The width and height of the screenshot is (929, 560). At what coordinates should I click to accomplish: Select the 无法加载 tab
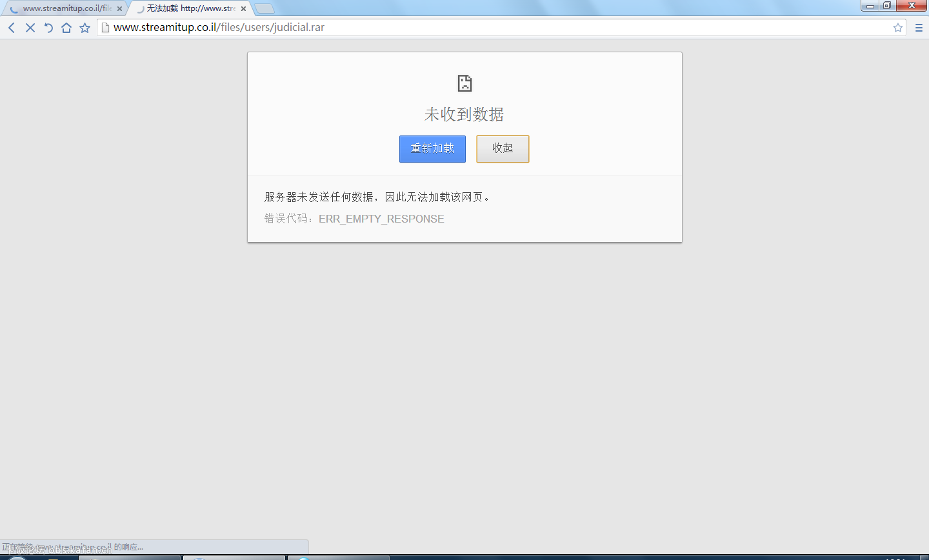pyautogui.click(x=191, y=8)
